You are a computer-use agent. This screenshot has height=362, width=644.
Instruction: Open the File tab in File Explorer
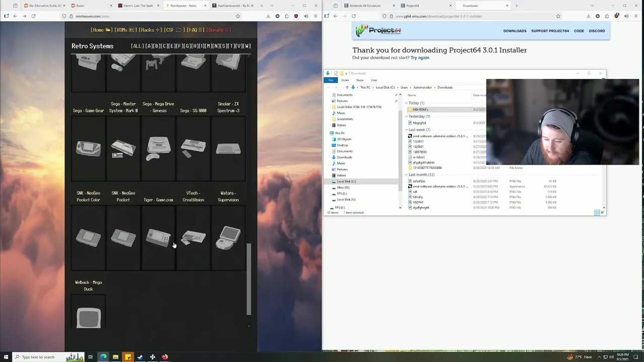click(x=331, y=80)
